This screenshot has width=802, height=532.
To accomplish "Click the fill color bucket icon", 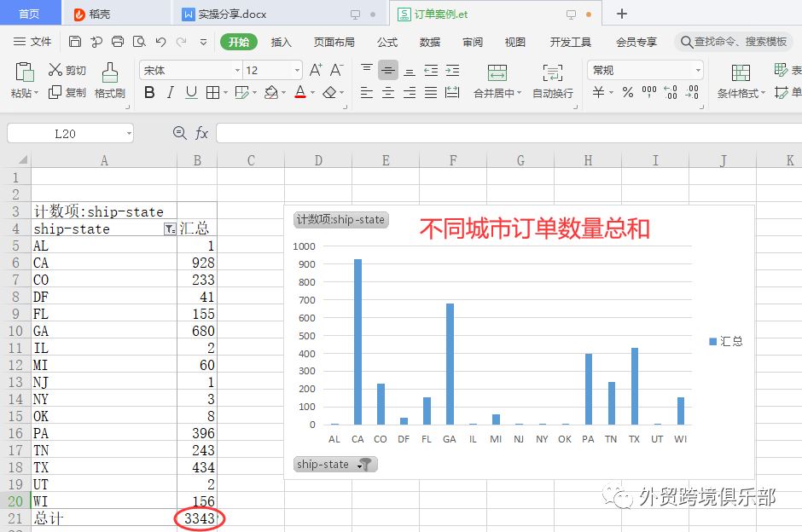I will (x=271, y=92).
